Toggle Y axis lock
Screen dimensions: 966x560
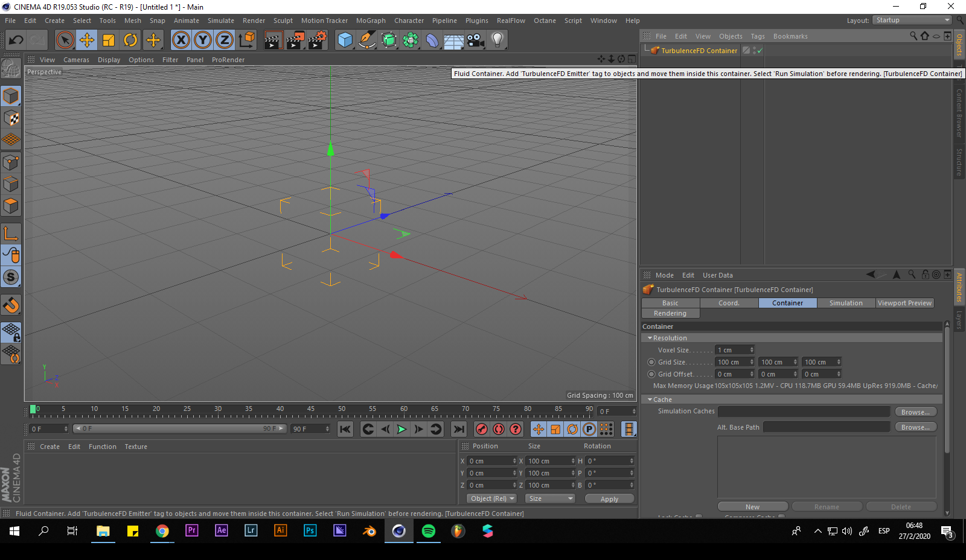tap(203, 40)
